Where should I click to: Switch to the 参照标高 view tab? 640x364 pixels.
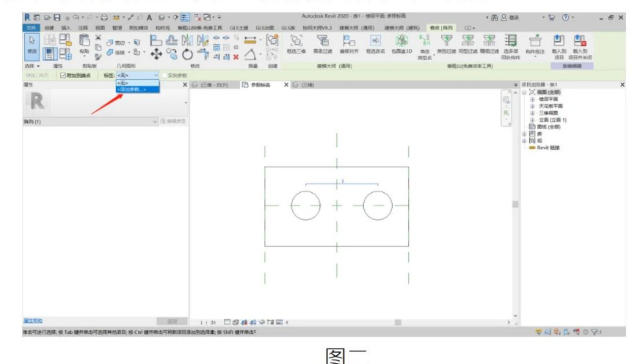click(260, 85)
